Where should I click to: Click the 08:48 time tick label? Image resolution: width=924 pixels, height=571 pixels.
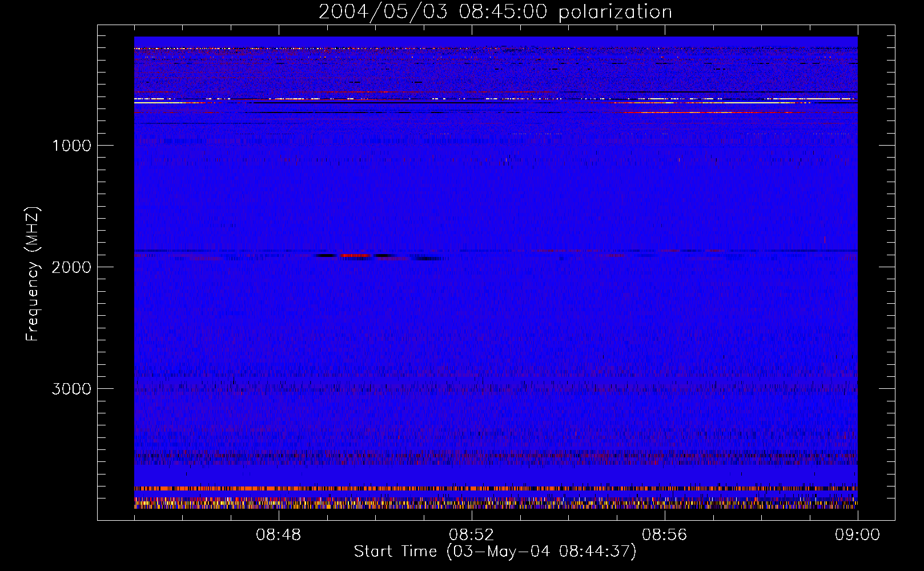[279, 535]
